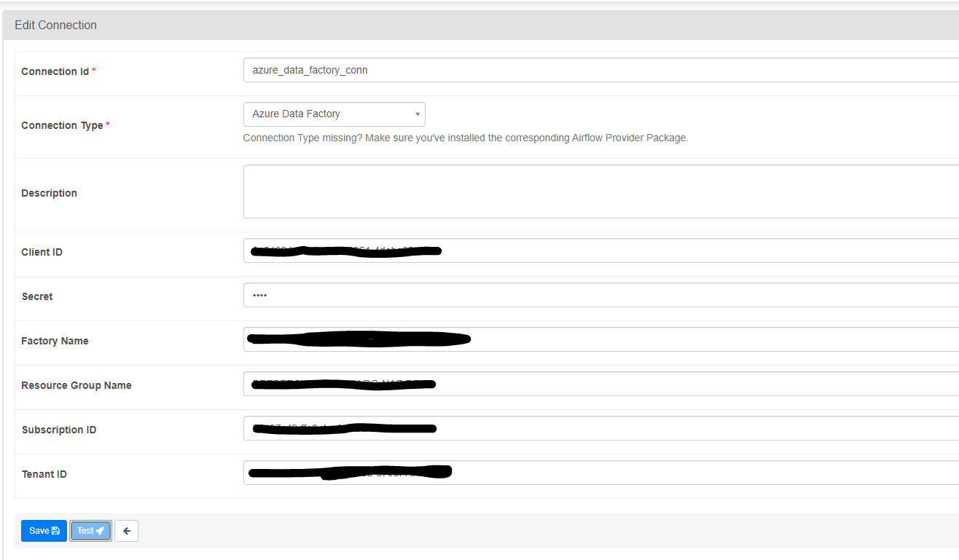Click the Tenant ID input field
This screenshot has width=959, height=560.
601,473
